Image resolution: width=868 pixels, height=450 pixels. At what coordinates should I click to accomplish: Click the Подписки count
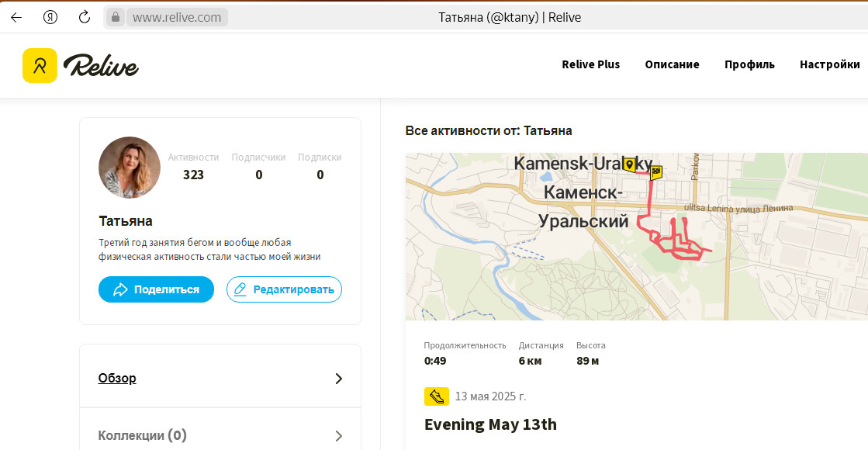point(320,175)
